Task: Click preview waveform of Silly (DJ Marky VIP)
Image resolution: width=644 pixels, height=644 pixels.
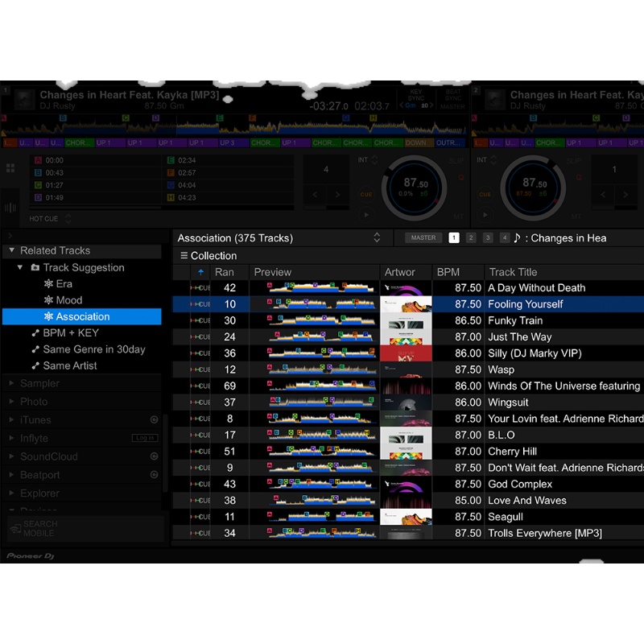Action: point(321,353)
